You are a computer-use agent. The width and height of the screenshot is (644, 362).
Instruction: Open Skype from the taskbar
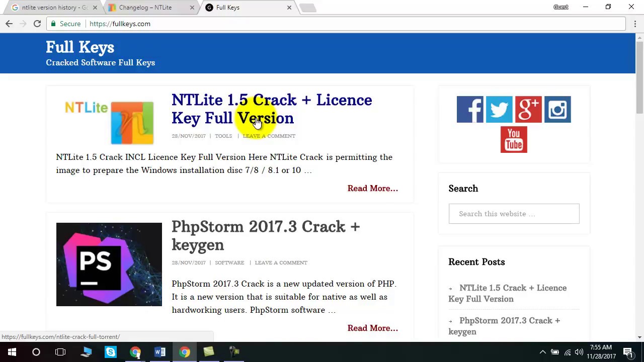pos(110,352)
